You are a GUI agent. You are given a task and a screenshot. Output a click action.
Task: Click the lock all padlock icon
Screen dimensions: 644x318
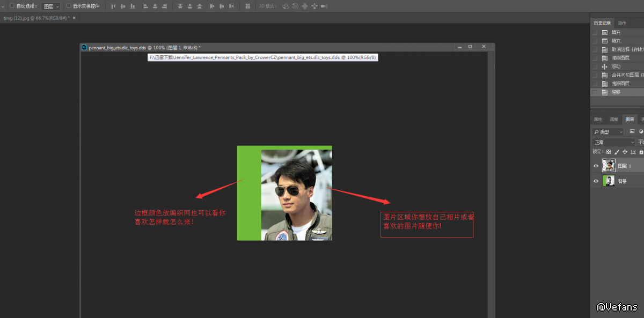click(x=641, y=152)
